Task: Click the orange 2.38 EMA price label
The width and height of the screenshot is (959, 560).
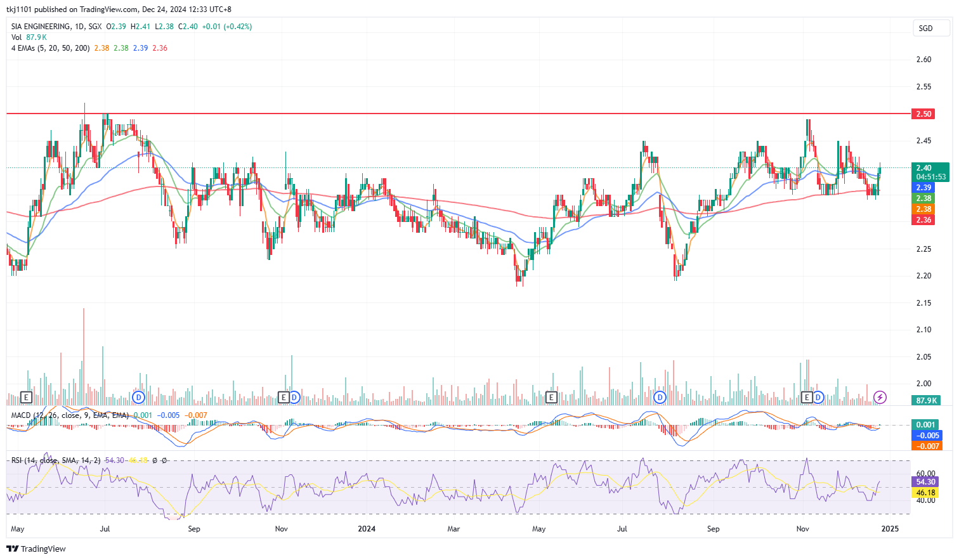Action: [x=924, y=209]
